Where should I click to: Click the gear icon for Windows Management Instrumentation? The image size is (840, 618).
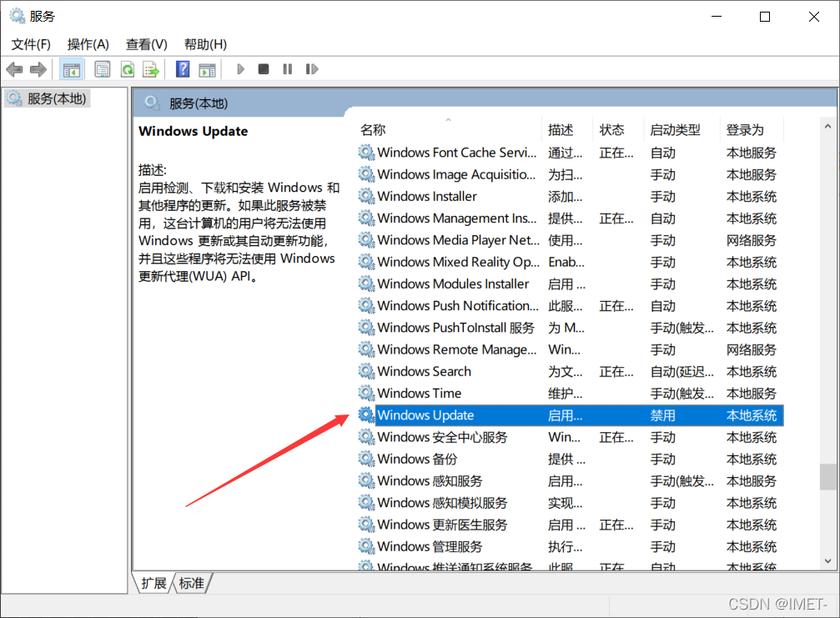(x=366, y=218)
